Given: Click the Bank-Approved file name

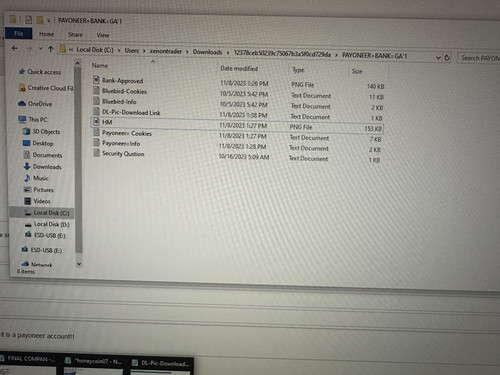Looking at the screenshot, I should (x=122, y=81).
